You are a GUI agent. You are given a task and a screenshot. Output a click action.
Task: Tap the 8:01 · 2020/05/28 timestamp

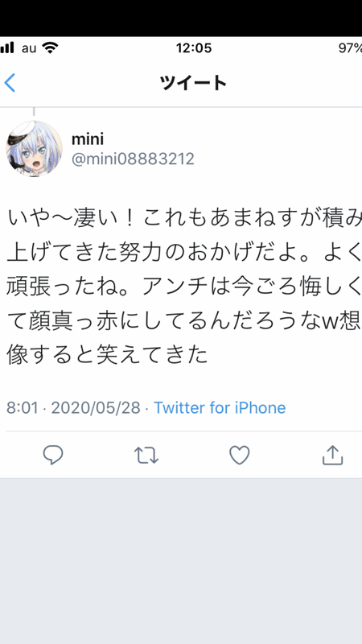(x=73, y=408)
